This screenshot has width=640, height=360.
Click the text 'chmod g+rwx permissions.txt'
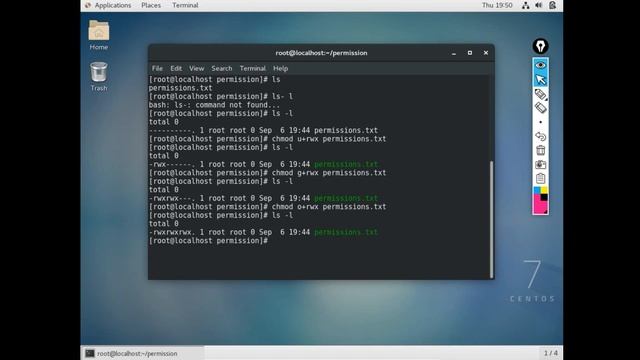(329, 173)
